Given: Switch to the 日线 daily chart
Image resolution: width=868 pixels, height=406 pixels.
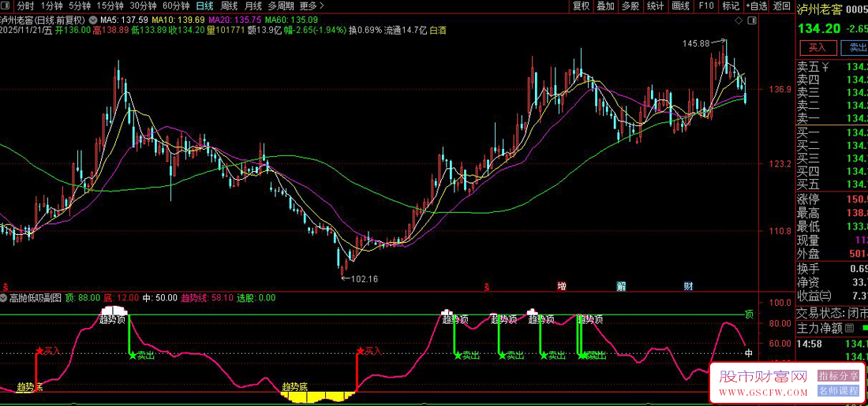Looking at the screenshot, I should tap(205, 6).
